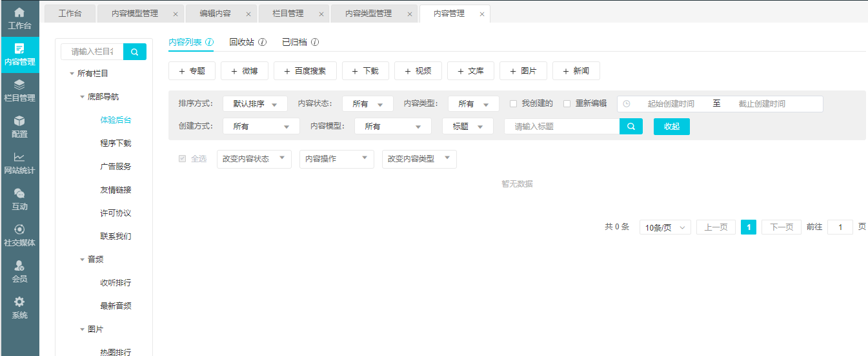
Task: Click the 起始创建时间 date field
Action: coord(671,104)
